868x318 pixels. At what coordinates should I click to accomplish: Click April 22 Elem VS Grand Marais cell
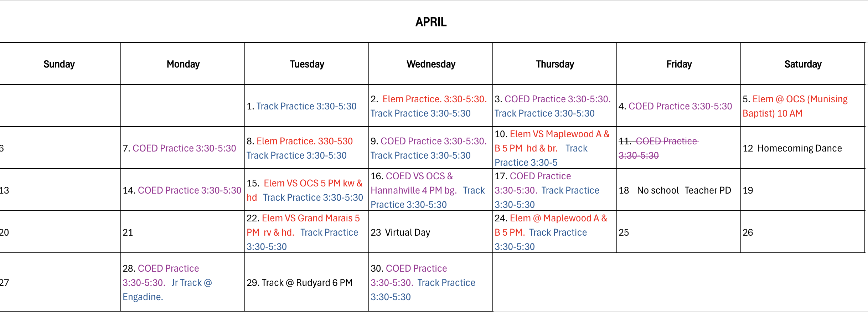[307, 232]
